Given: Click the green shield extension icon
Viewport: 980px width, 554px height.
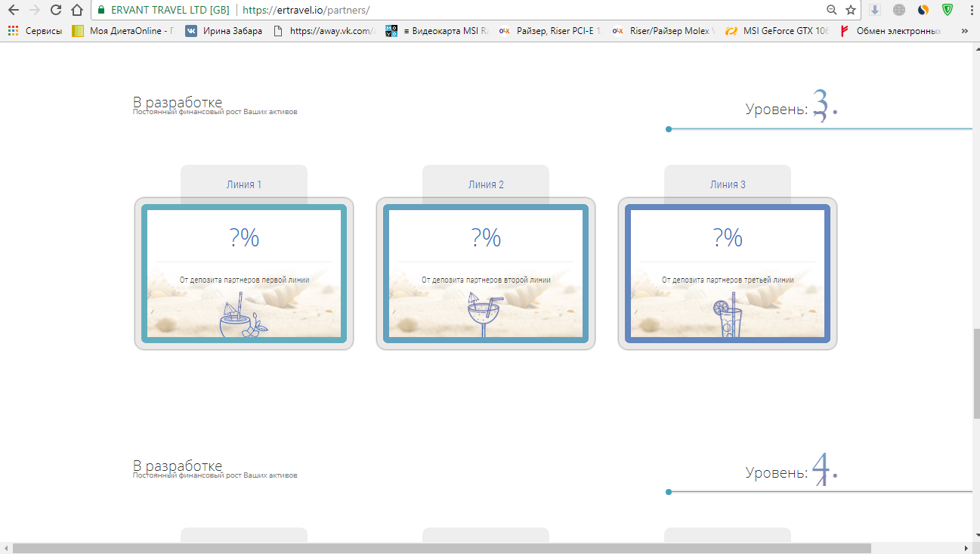Looking at the screenshot, I should coord(947,10).
